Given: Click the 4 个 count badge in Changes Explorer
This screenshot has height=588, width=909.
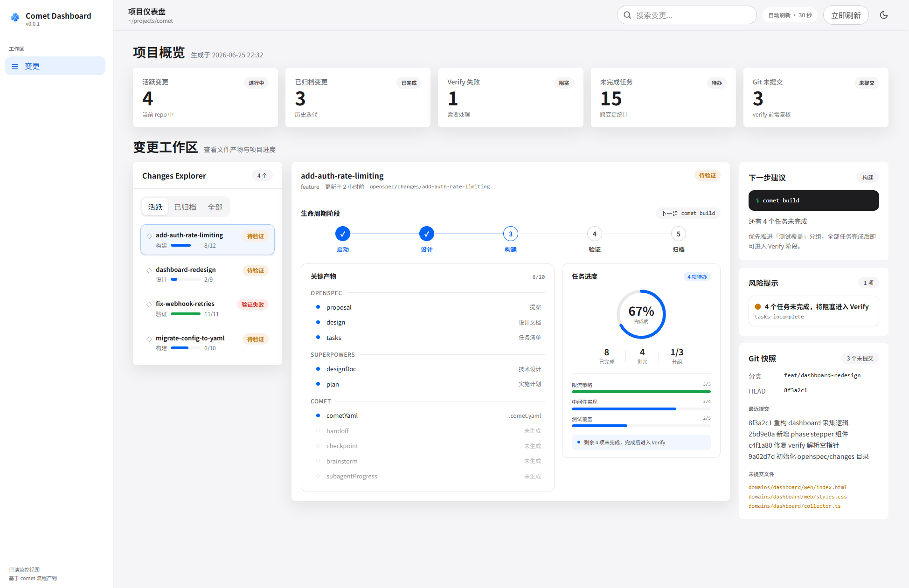Looking at the screenshot, I should [262, 176].
